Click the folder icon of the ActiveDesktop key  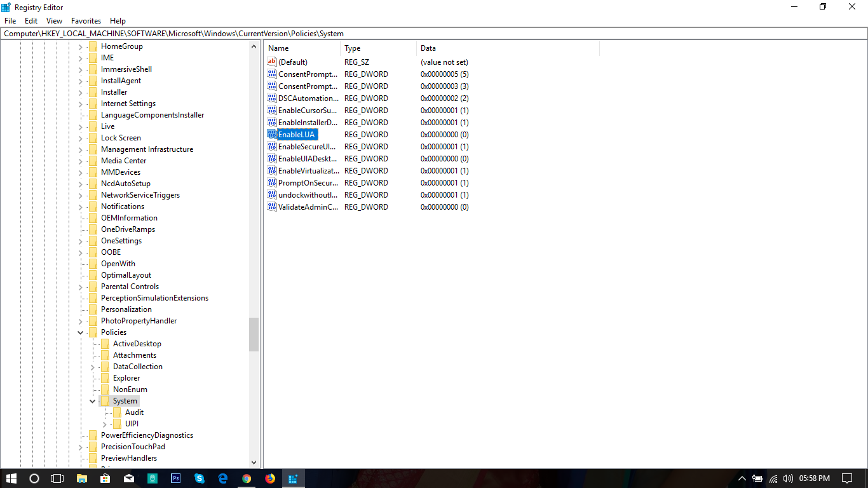[x=105, y=344]
